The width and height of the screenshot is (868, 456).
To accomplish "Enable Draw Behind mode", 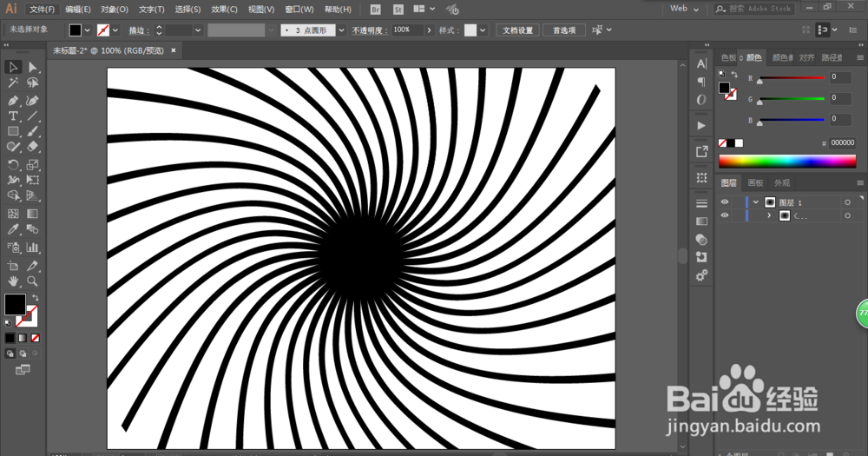I will (x=23, y=354).
